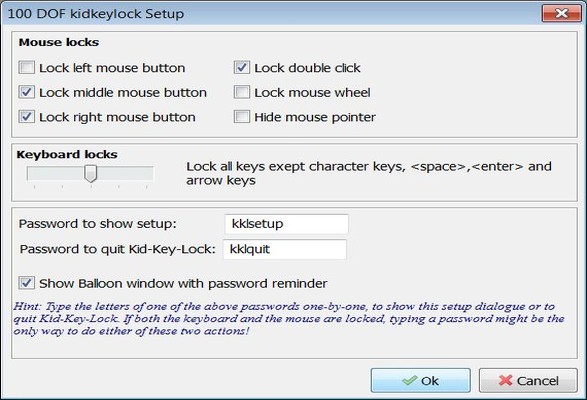Confirm settings with the Ok button
The width and height of the screenshot is (587, 400).
[421, 381]
